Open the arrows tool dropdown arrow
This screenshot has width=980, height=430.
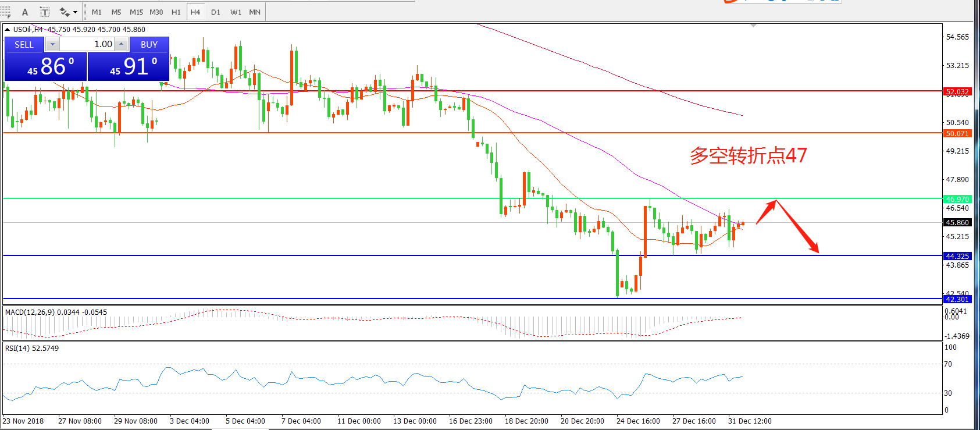tap(76, 12)
